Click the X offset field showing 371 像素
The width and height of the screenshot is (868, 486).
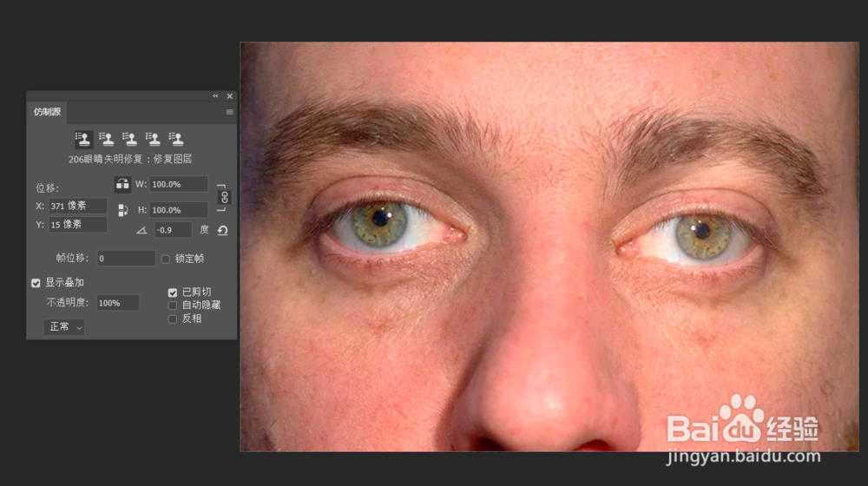coord(77,206)
